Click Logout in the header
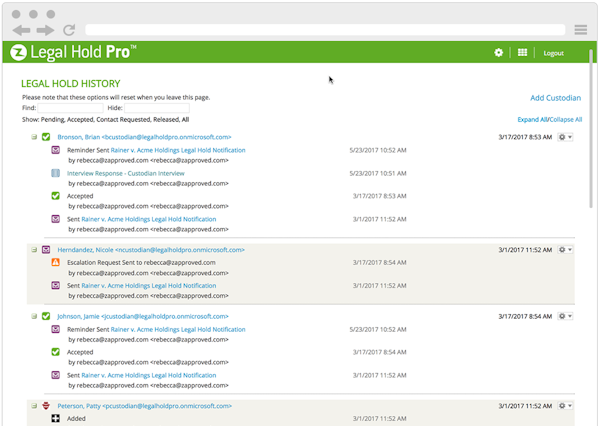 553,53
